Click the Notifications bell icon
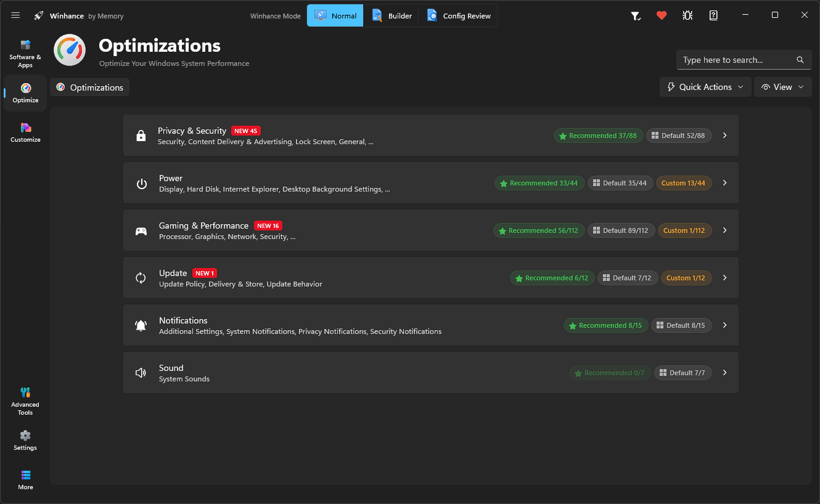820x504 pixels. (141, 325)
